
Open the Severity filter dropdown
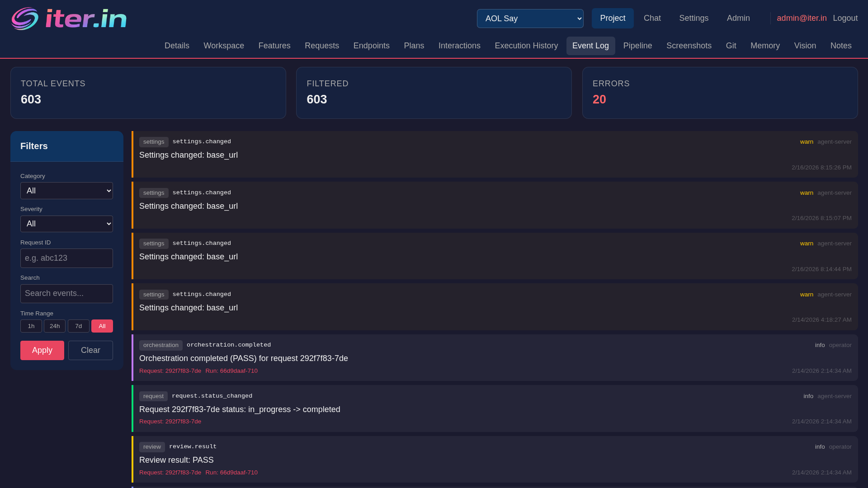[x=66, y=224]
